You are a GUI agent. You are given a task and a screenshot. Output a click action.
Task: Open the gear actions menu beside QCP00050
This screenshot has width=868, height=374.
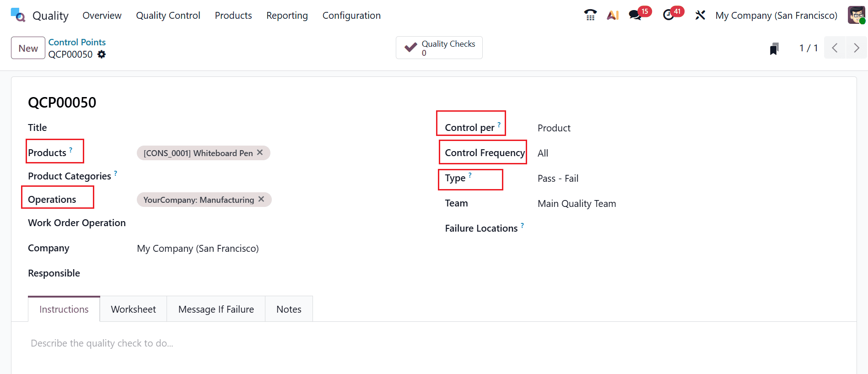point(102,54)
